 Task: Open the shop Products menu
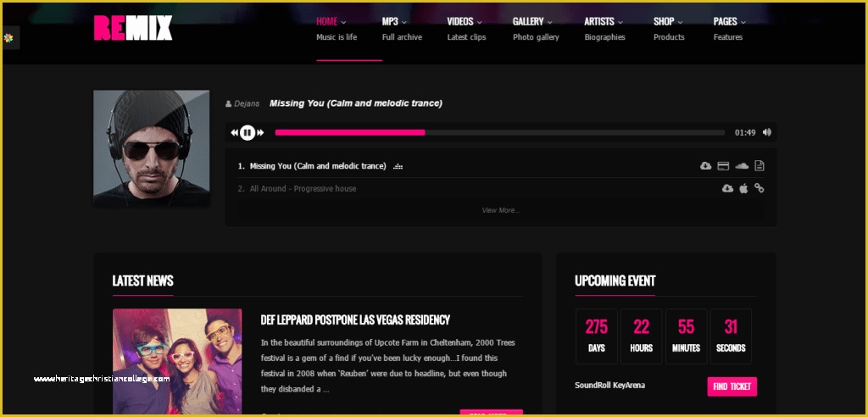pos(669,37)
